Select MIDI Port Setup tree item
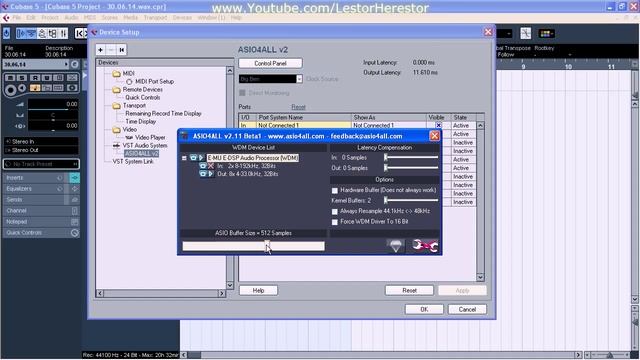Image resolution: width=640 pixels, height=360 pixels. (x=154, y=82)
